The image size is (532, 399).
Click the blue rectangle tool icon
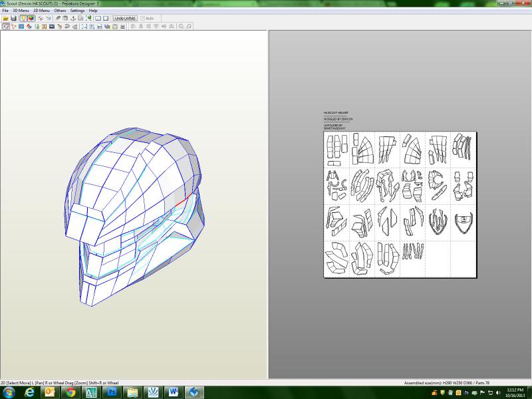[x=21, y=26]
